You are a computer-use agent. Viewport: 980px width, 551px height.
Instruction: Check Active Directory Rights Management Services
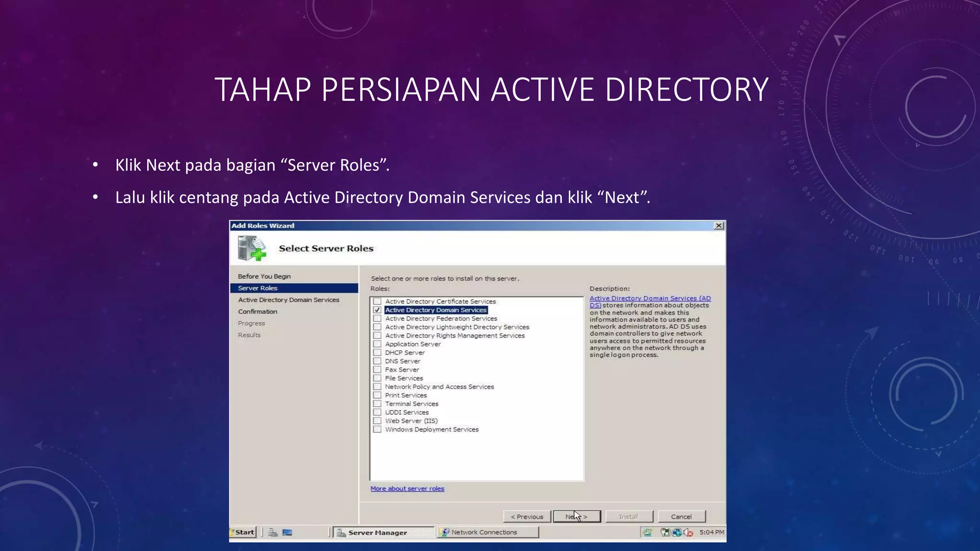377,336
